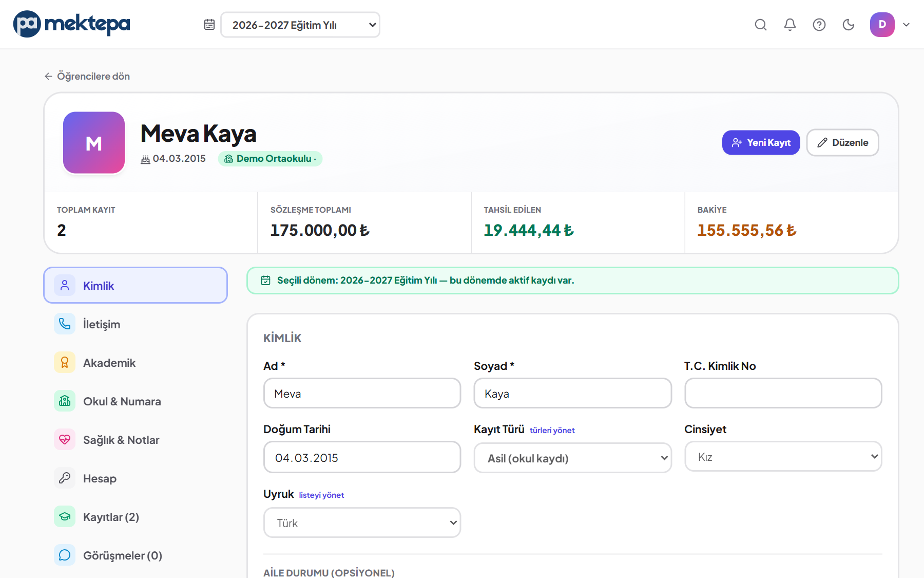This screenshot has height=578, width=924.
Task: Click the help question mark icon
Action: point(819,25)
